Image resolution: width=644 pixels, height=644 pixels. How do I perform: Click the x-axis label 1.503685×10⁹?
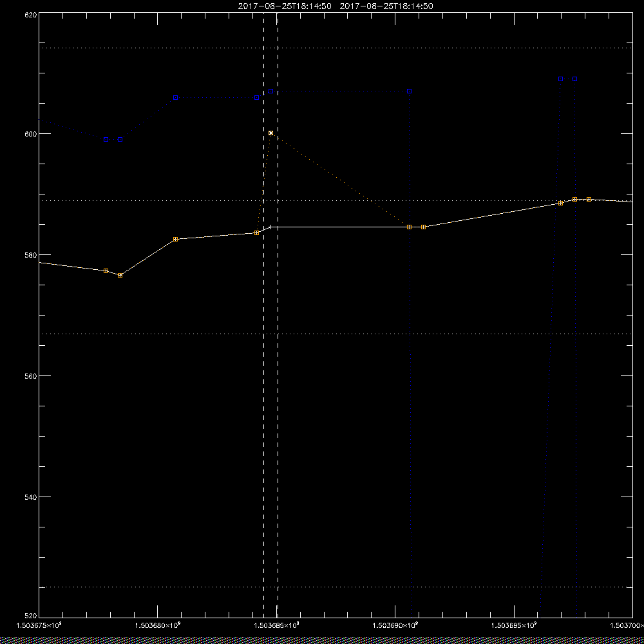[x=276, y=625]
